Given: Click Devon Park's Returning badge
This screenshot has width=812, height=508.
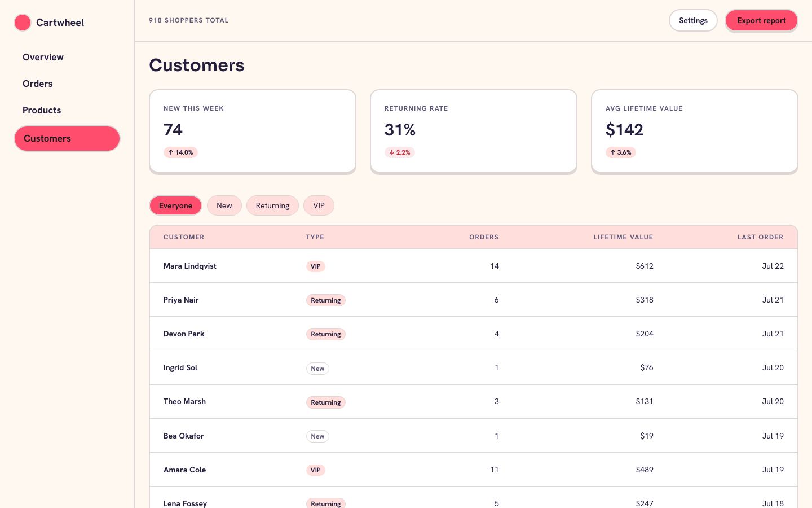Looking at the screenshot, I should (x=325, y=334).
